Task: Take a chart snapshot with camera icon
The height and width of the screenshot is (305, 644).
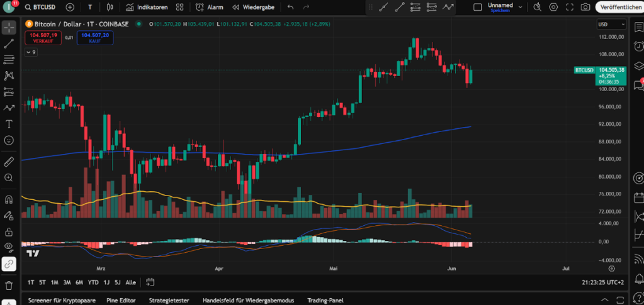Action: tap(585, 7)
